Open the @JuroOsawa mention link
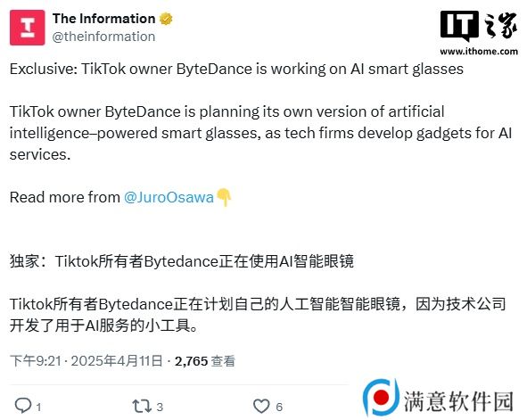Viewport: 527px width, 420px height. (x=169, y=197)
